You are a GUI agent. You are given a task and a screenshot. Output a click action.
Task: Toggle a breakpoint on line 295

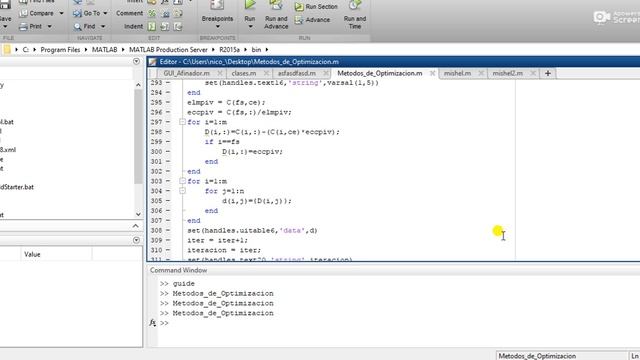pyautogui.click(x=168, y=102)
